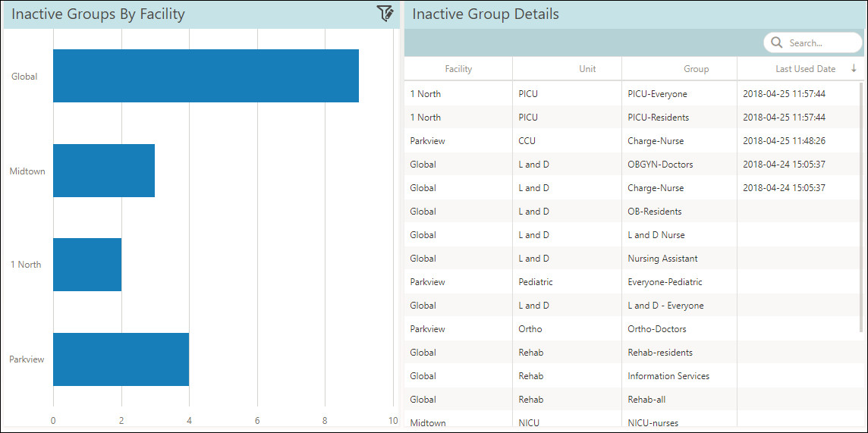Select the Information Services row
Image resolution: width=868 pixels, height=433 pixels.
(631, 375)
